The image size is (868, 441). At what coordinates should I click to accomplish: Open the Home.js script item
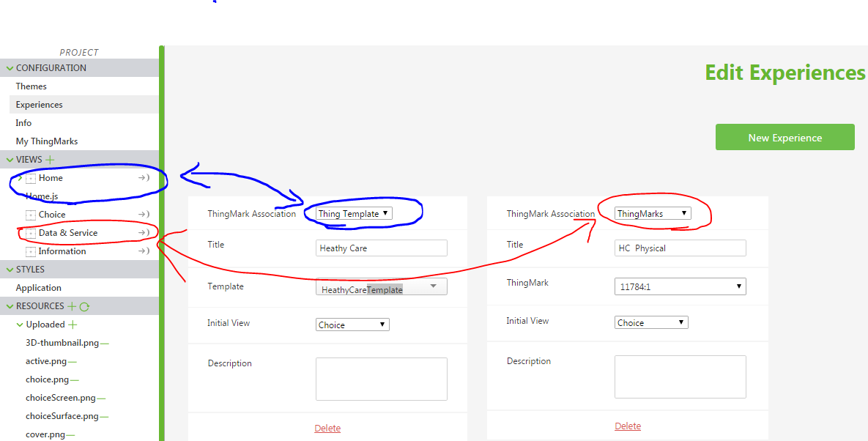click(x=42, y=196)
